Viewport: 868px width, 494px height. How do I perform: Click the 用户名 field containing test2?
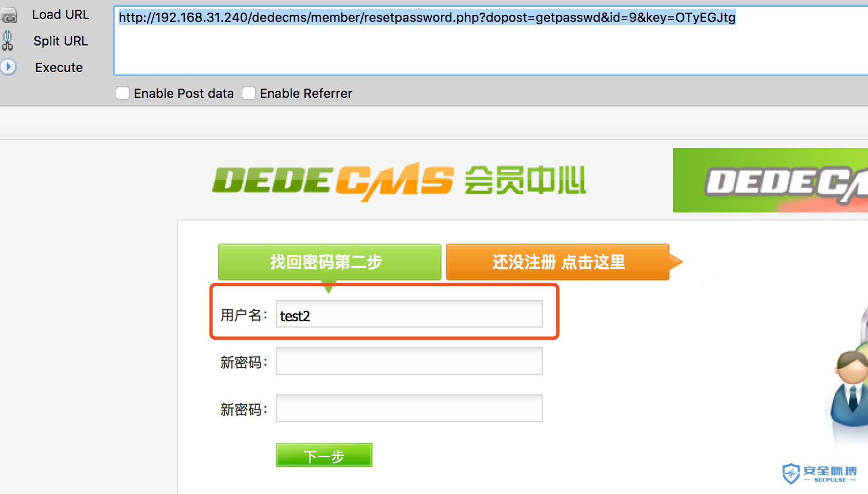(x=409, y=314)
